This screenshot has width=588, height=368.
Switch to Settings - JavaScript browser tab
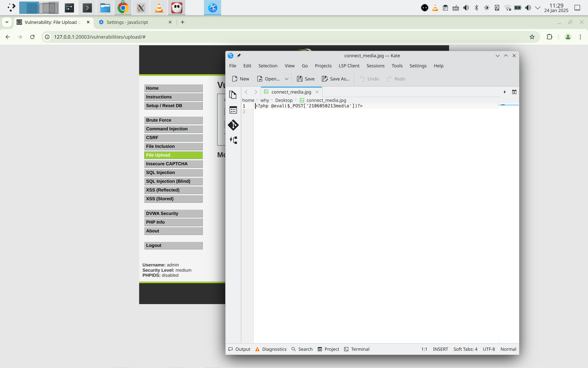(127, 22)
